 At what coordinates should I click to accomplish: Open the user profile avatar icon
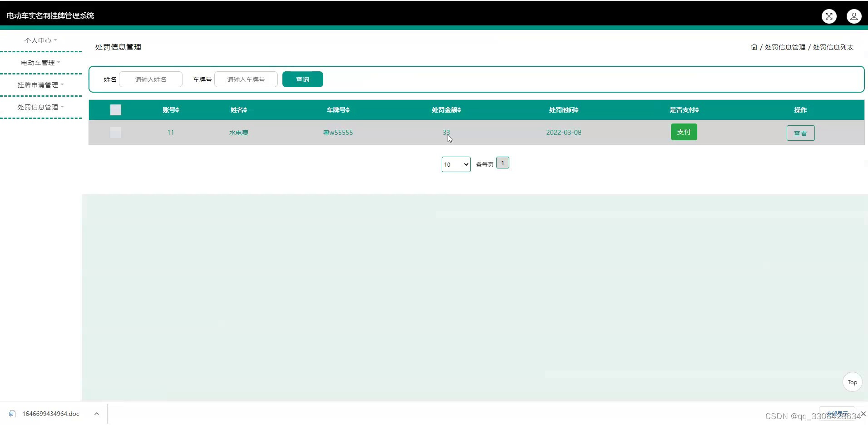click(854, 16)
